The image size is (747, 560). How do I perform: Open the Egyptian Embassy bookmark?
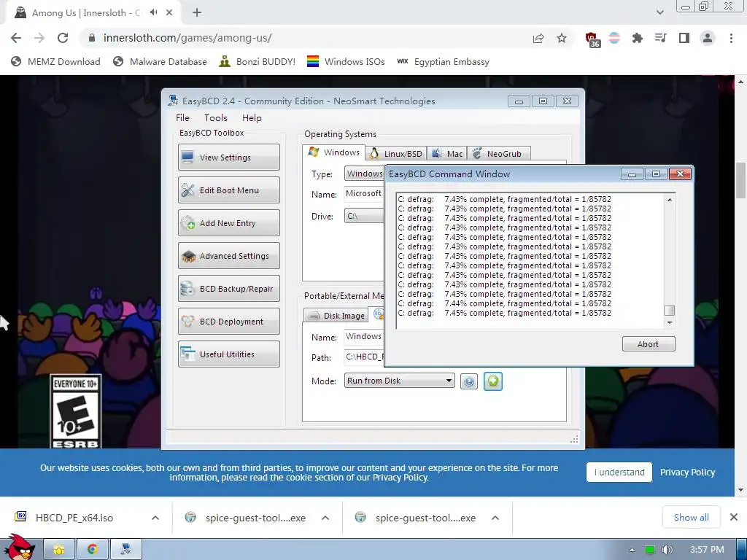(443, 61)
